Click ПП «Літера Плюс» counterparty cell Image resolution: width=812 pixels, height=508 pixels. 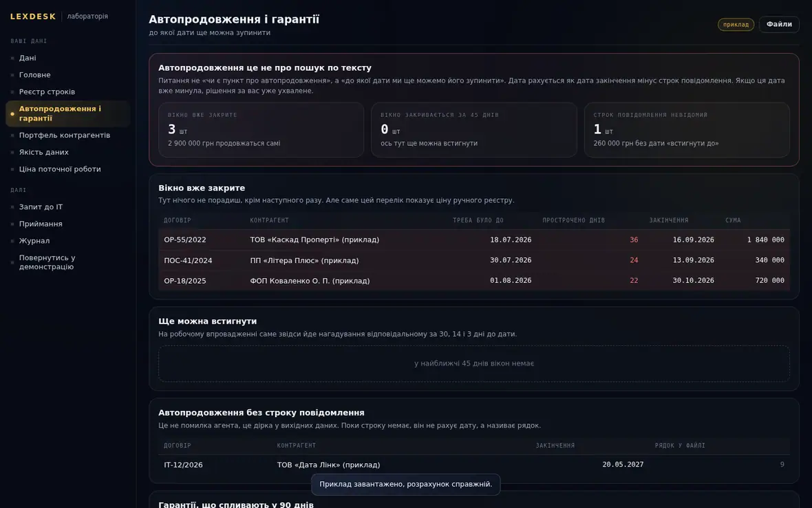pos(304,260)
